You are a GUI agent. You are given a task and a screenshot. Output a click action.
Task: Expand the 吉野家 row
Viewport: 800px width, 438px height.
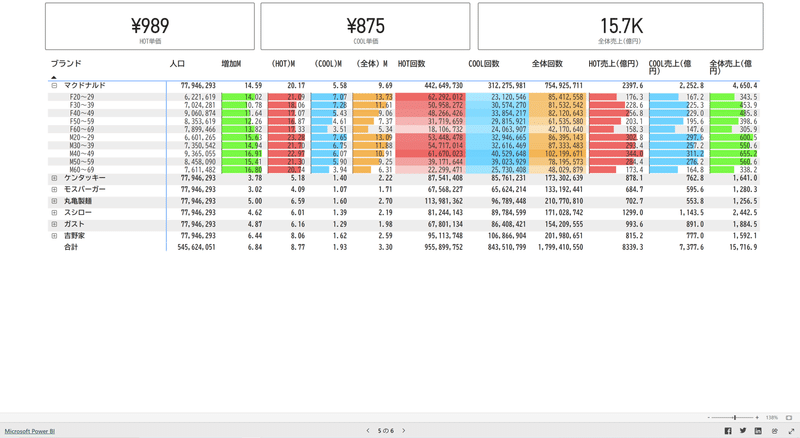[x=54, y=236]
